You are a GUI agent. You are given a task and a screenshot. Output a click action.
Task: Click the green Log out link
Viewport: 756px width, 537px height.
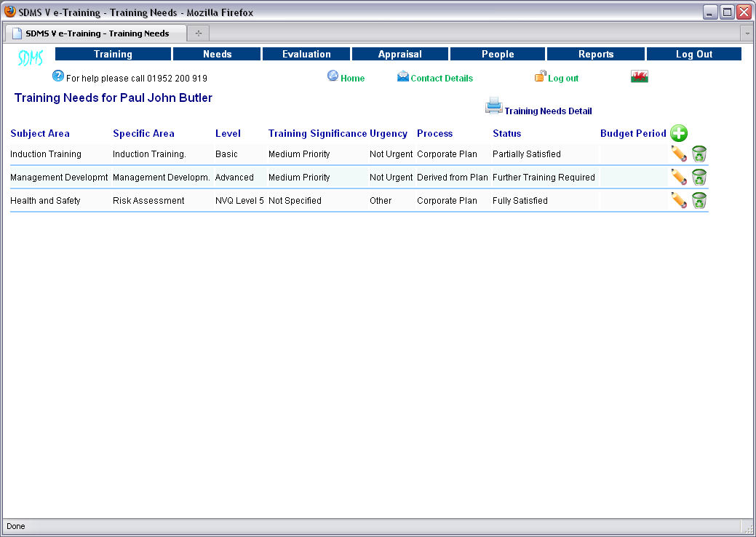click(563, 78)
